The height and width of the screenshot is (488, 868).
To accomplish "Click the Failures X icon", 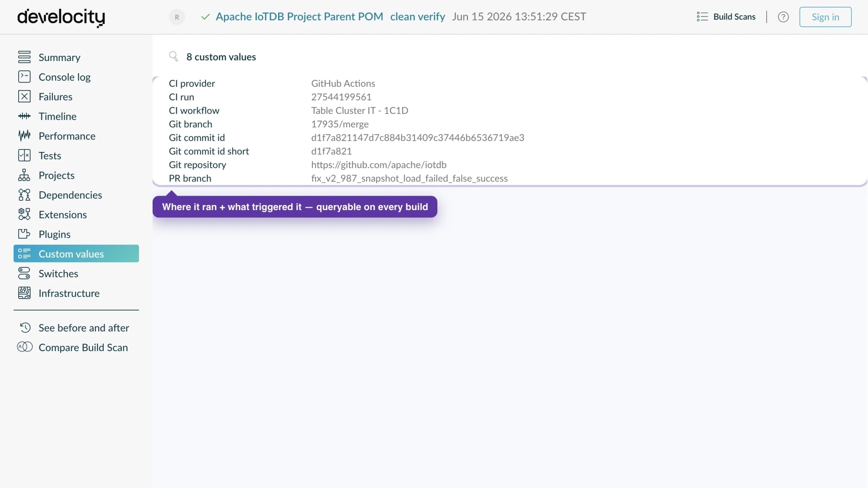I will (x=24, y=97).
